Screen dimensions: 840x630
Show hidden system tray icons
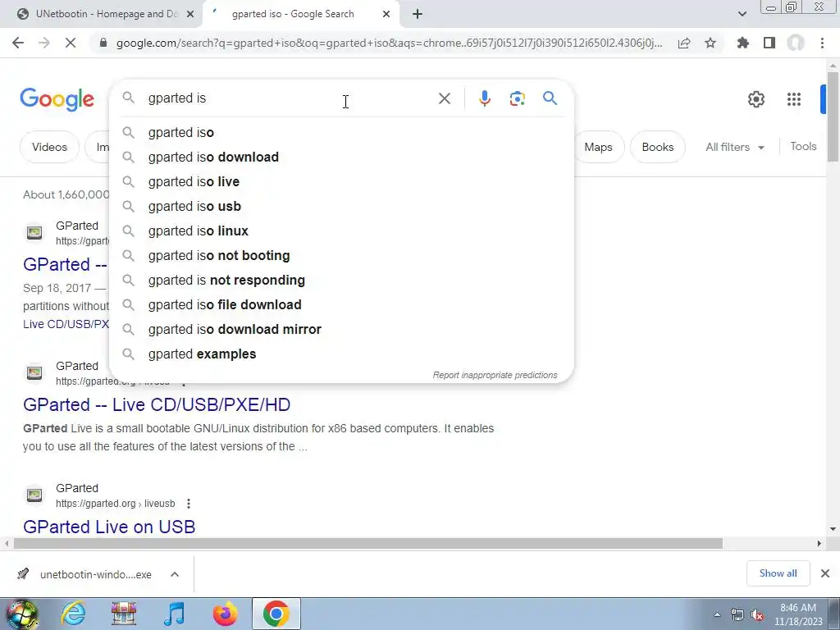pos(717,615)
